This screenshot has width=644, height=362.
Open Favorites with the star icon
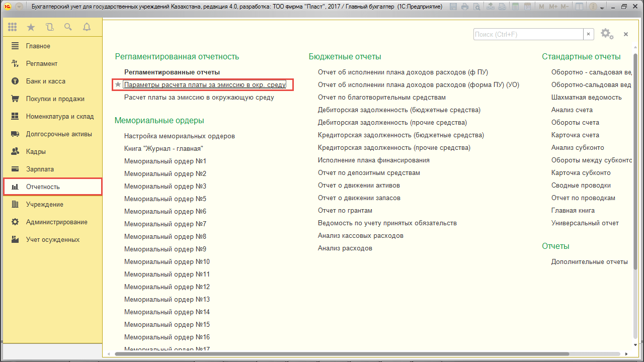[x=31, y=27]
